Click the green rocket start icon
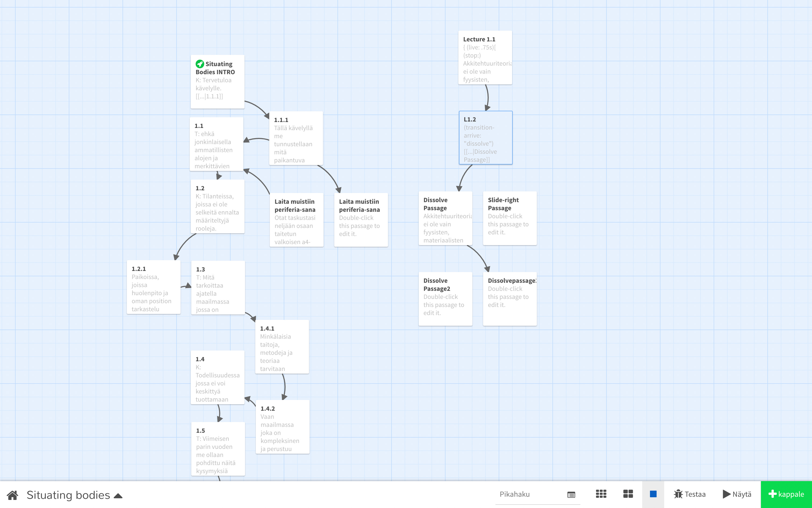The height and width of the screenshot is (508, 812). point(200,63)
